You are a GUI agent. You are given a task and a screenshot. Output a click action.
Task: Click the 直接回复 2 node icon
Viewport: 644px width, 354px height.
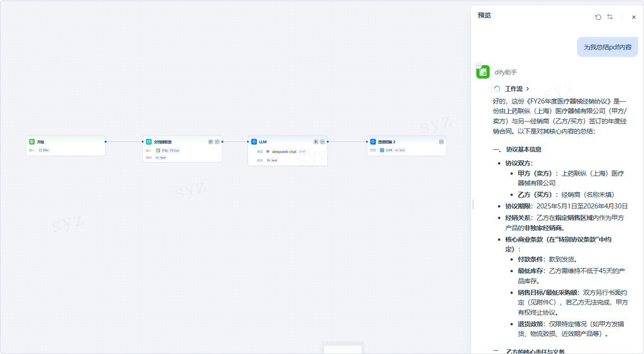pos(373,142)
